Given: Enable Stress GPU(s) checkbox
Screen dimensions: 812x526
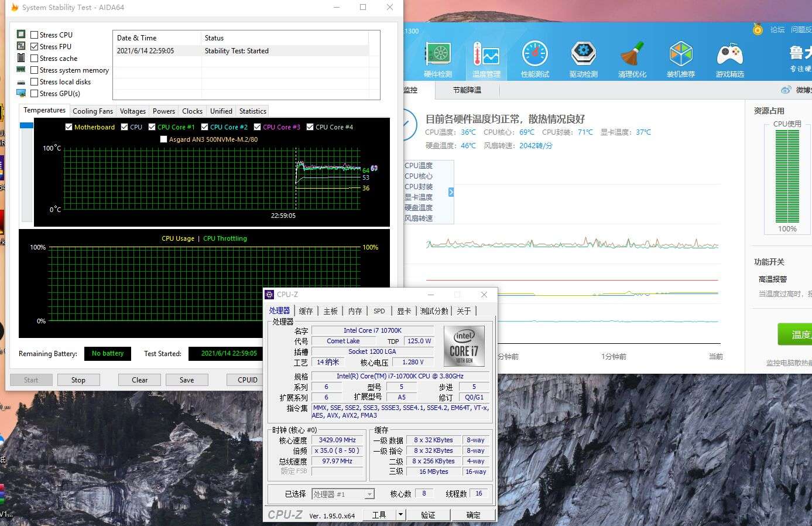Looking at the screenshot, I should [35, 93].
